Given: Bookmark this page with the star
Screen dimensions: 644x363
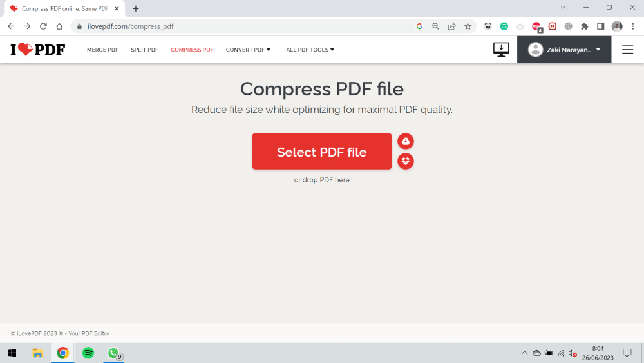Looking at the screenshot, I should tap(468, 26).
